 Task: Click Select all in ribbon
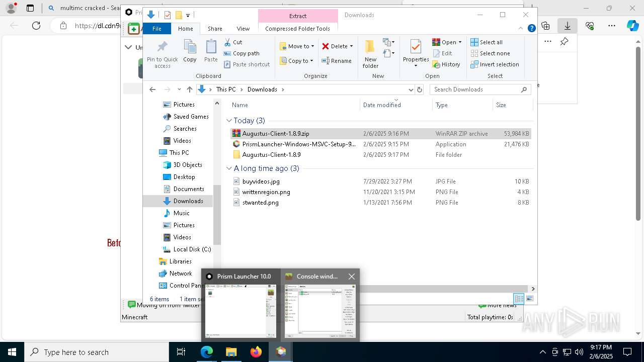(x=487, y=42)
